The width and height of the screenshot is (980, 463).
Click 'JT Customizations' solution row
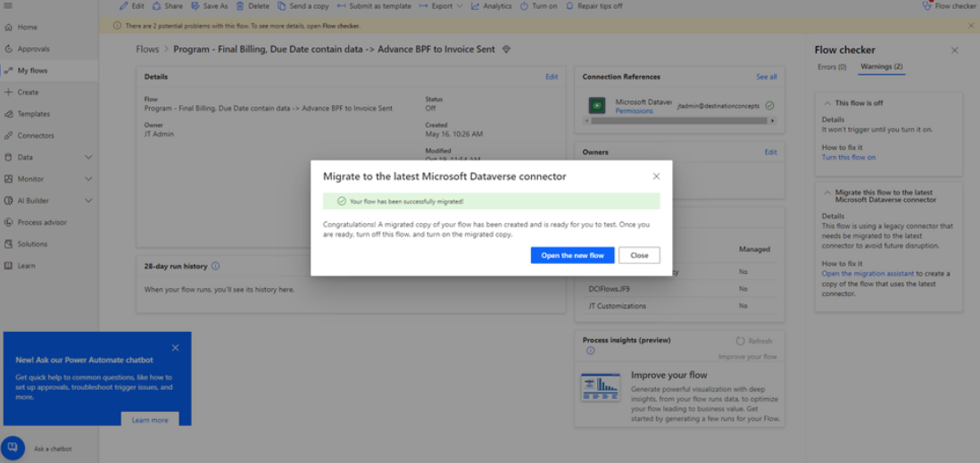pos(678,306)
